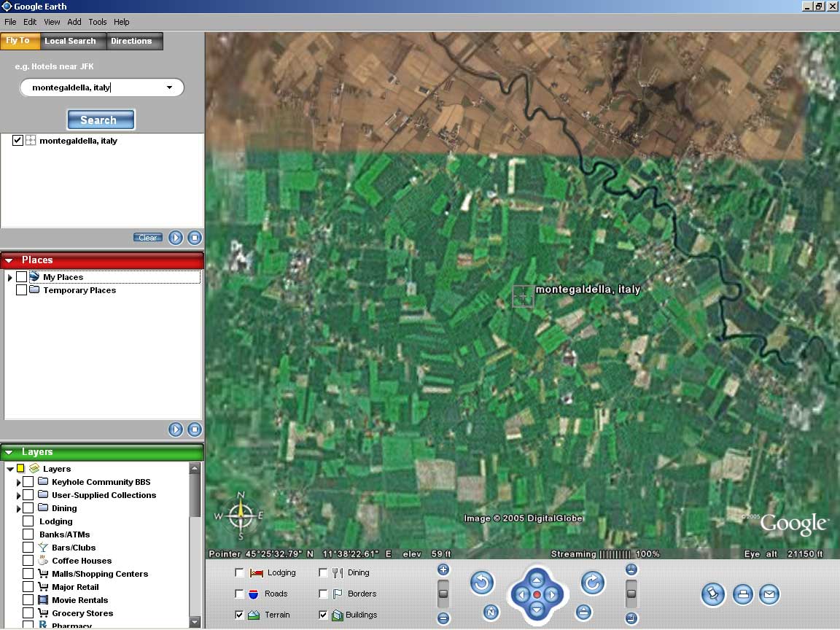Pan the map up with arrow
Screen dimensions: 840x630
[x=537, y=580]
